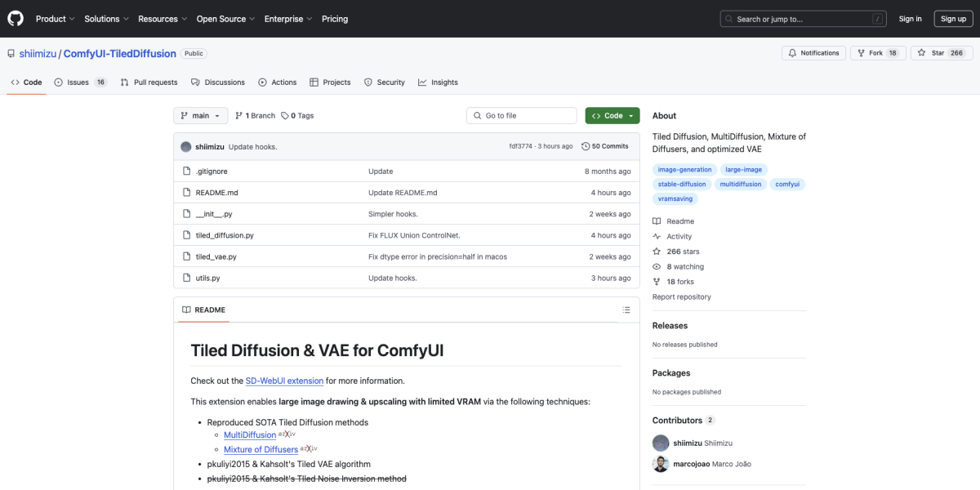This screenshot has width=980, height=490.
Task: Expand the Product menu
Action: point(56,19)
